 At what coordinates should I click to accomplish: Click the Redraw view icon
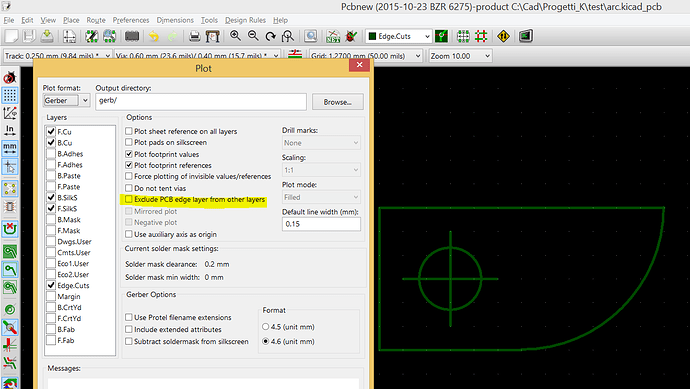point(271,37)
